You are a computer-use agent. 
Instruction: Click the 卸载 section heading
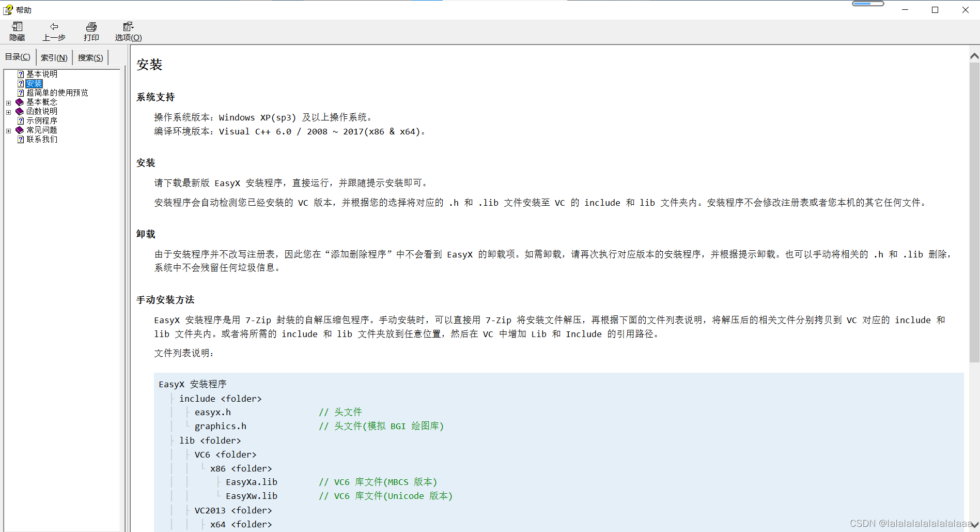click(146, 234)
